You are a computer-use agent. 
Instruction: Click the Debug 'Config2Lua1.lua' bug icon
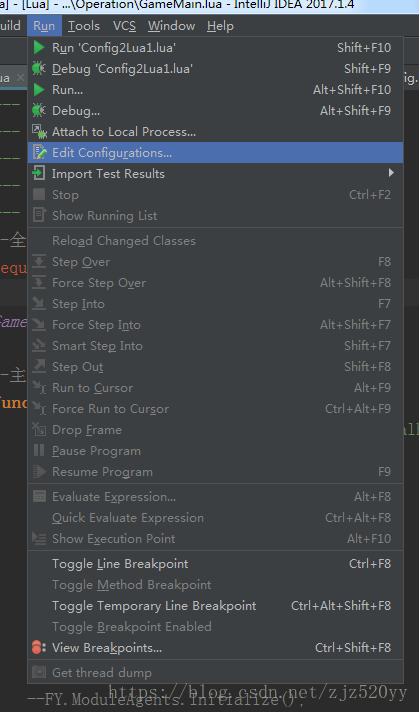click(x=39, y=69)
